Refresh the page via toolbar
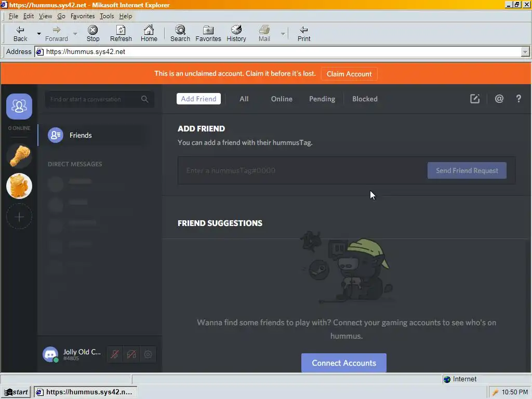This screenshot has height=399, width=532. (x=121, y=34)
